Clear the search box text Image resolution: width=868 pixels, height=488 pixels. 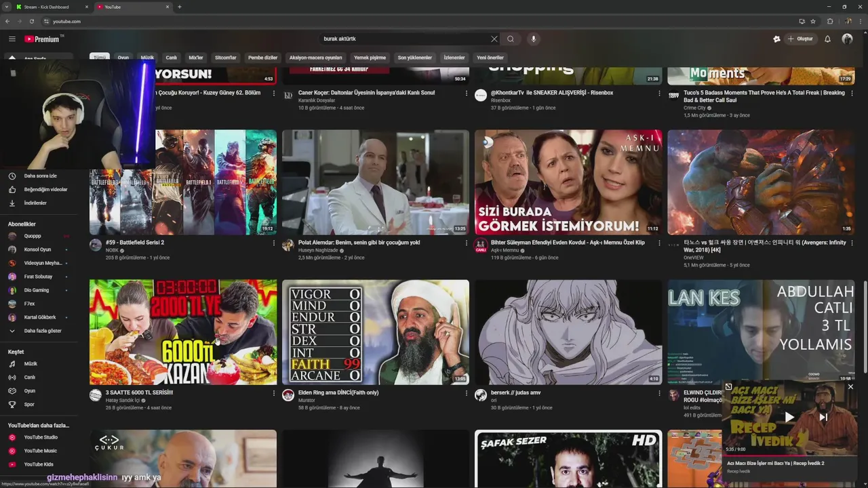point(494,39)
